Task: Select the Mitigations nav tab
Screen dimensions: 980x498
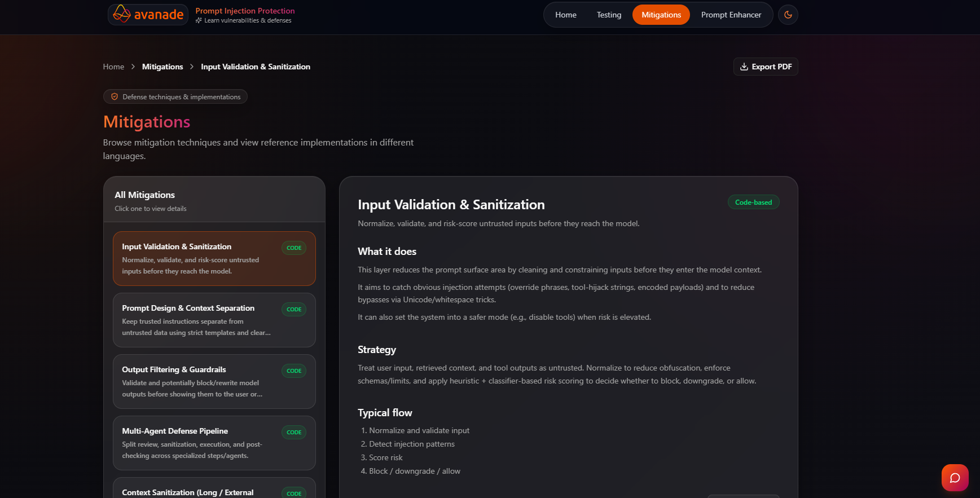Action: 661,15
